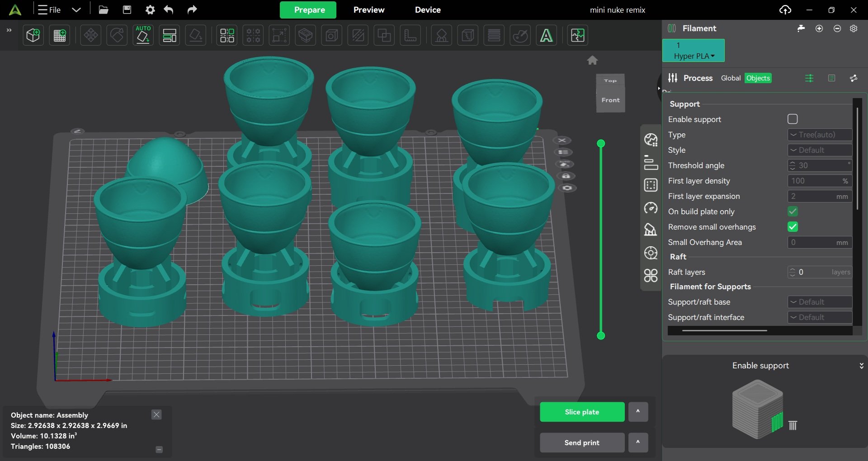Click the 'Send print' button
Screen dimensions: 868x461
point(582,442)
